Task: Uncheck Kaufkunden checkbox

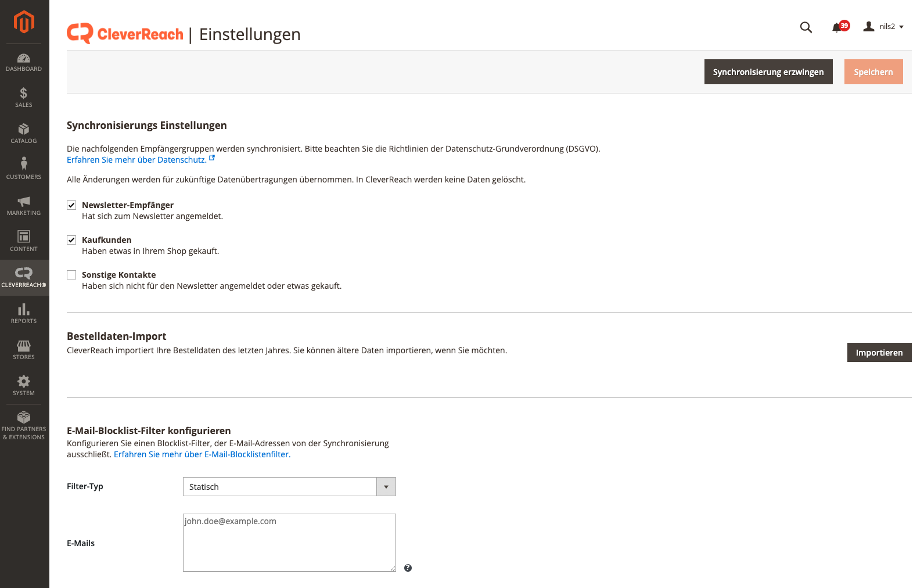Action: (x=71, y=240)
